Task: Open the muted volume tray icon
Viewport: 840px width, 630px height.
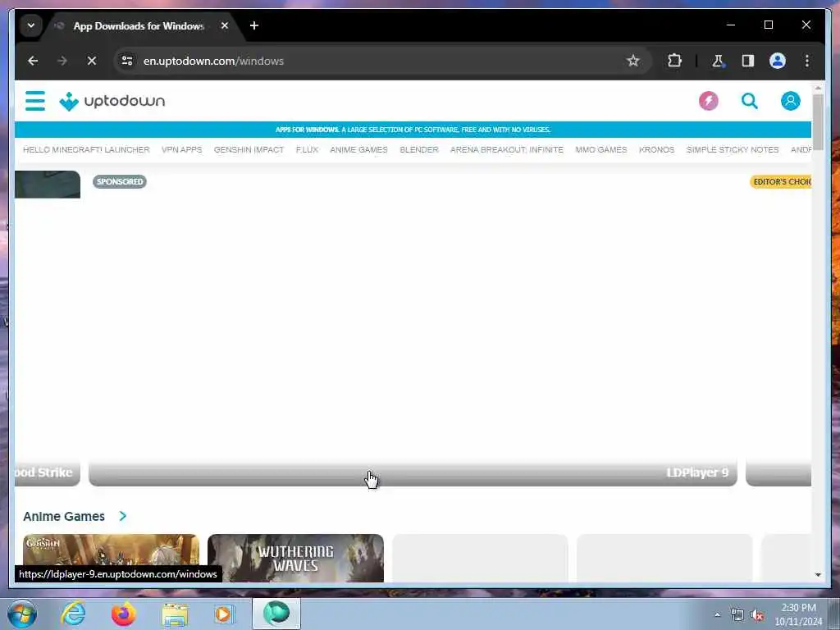Action: 757,615
